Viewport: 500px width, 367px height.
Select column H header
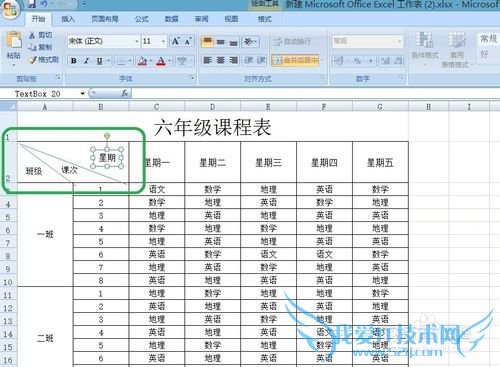428,107
